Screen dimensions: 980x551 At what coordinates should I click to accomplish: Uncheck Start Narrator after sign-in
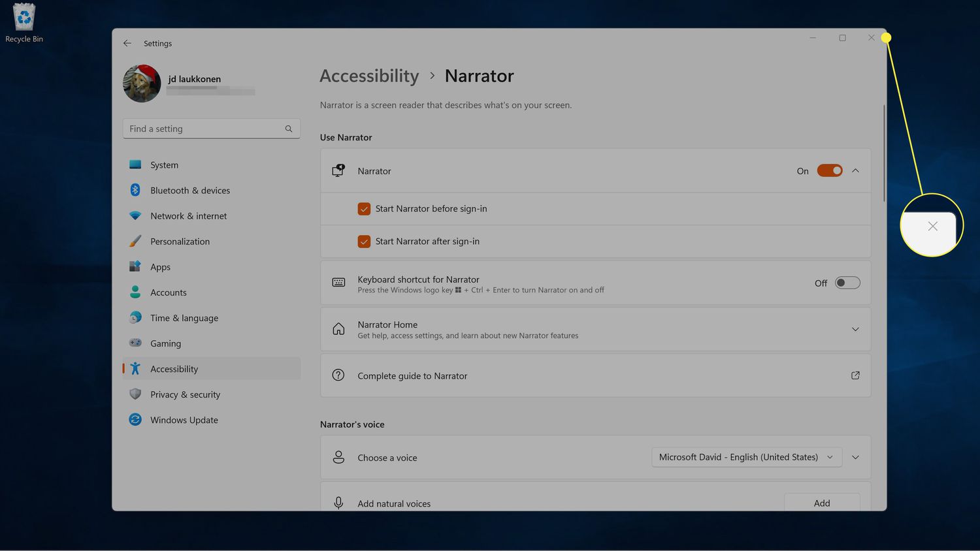(x=364, y=242)
